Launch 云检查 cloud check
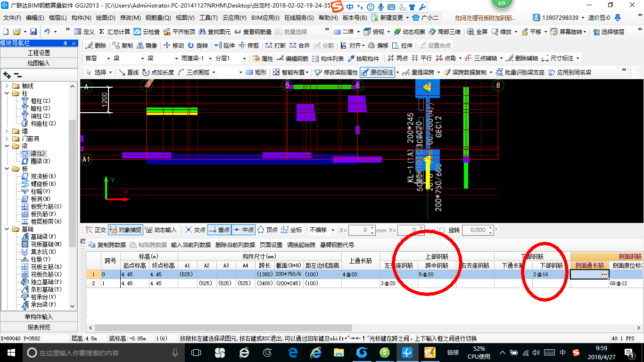The height and width of the screenshot is (362, 644). coord(147,32)
